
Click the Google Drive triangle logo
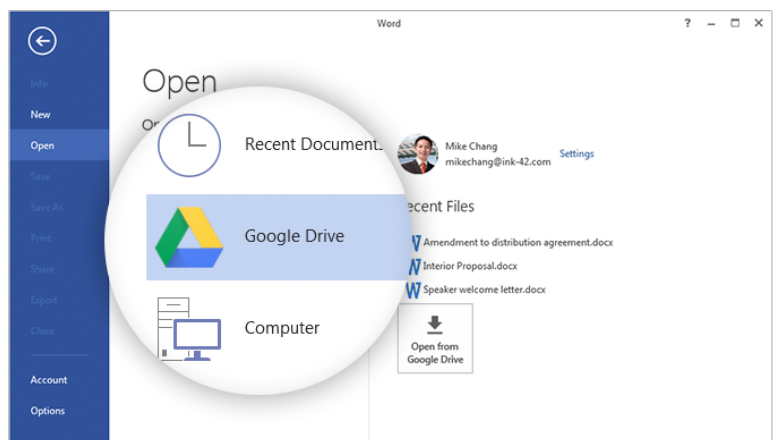click(189, 237)
